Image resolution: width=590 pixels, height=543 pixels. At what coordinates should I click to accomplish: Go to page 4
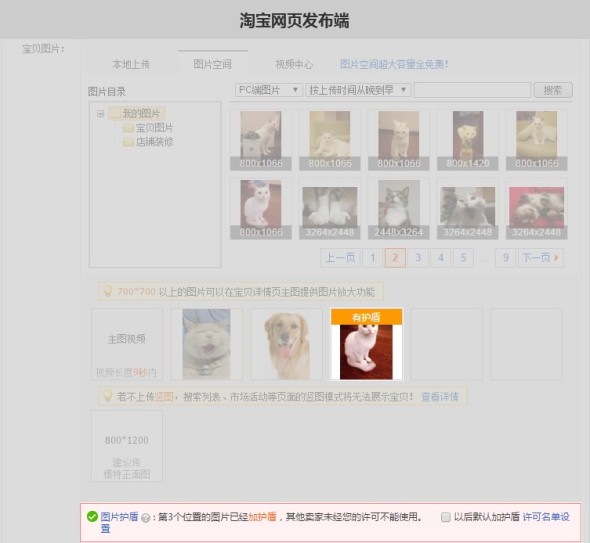[x=441, y=258]
